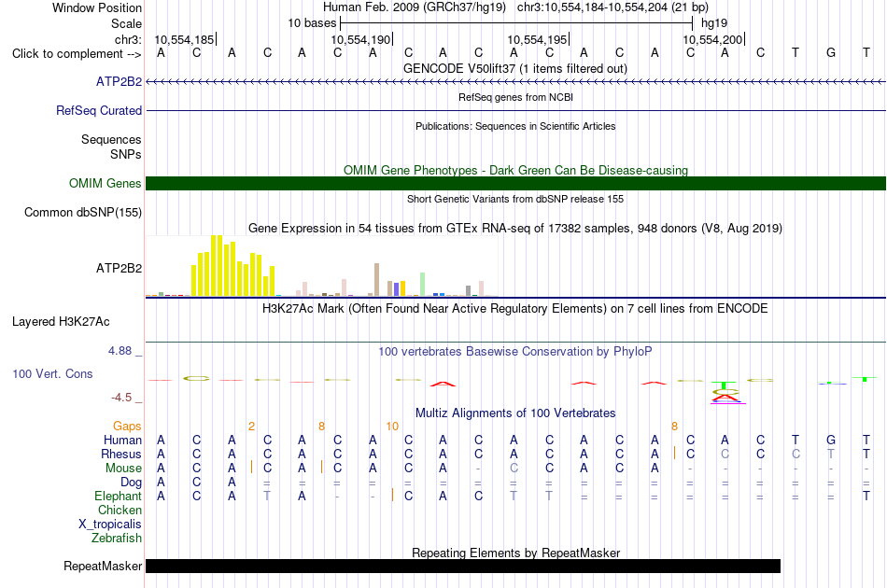Click the OMIM Gene Phenotypes track title
Screen dimensions: 887x588
click(515, 170)
